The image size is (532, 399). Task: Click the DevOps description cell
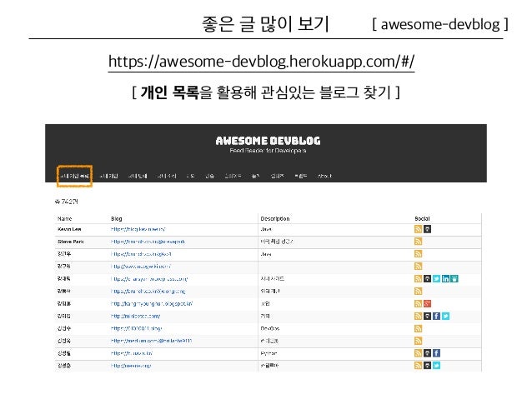(270, 328)
